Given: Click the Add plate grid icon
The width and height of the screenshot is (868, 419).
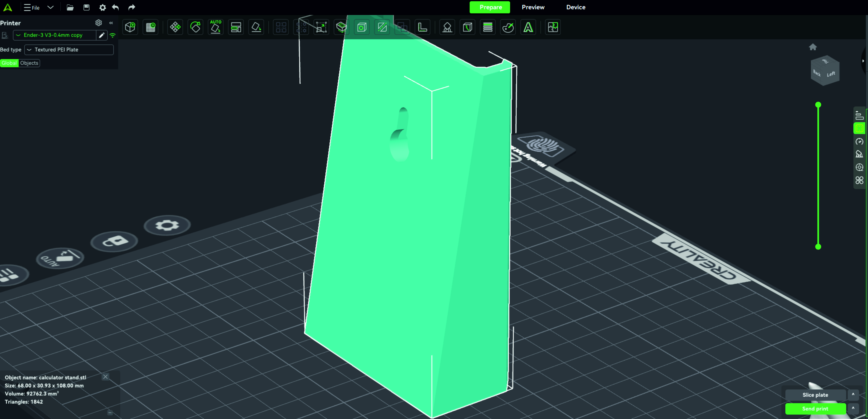Looking at the screenshot, I should click(151, 27).
